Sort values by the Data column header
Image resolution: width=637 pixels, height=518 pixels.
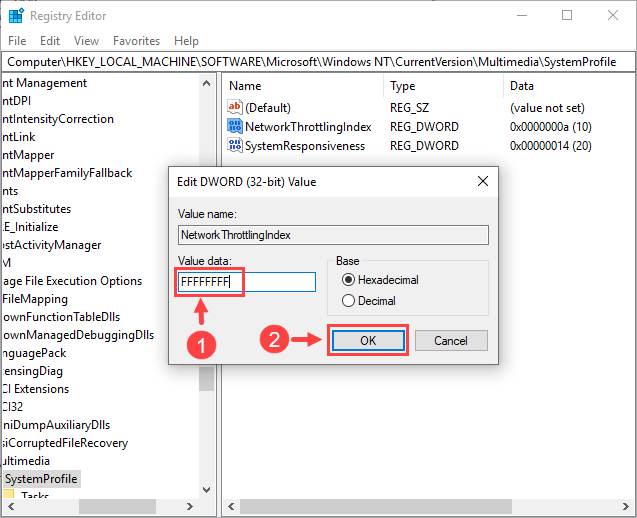click(522, 86)
